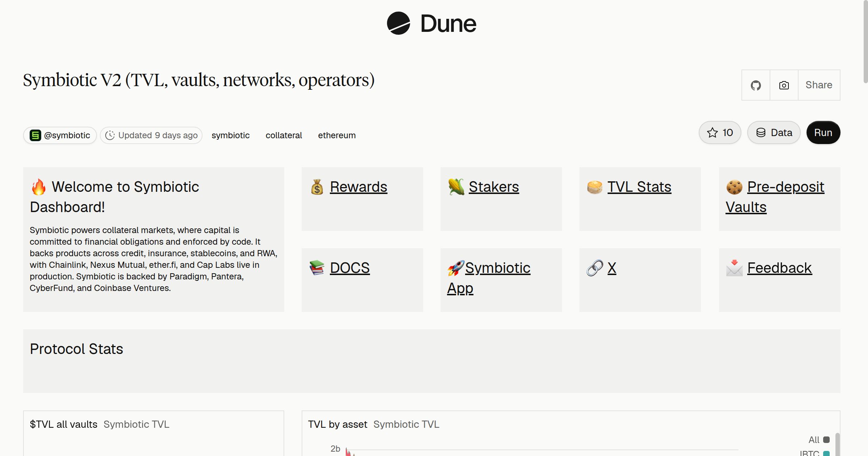
Task: Open the TVL Stats link
Action: tap(639, 187)
